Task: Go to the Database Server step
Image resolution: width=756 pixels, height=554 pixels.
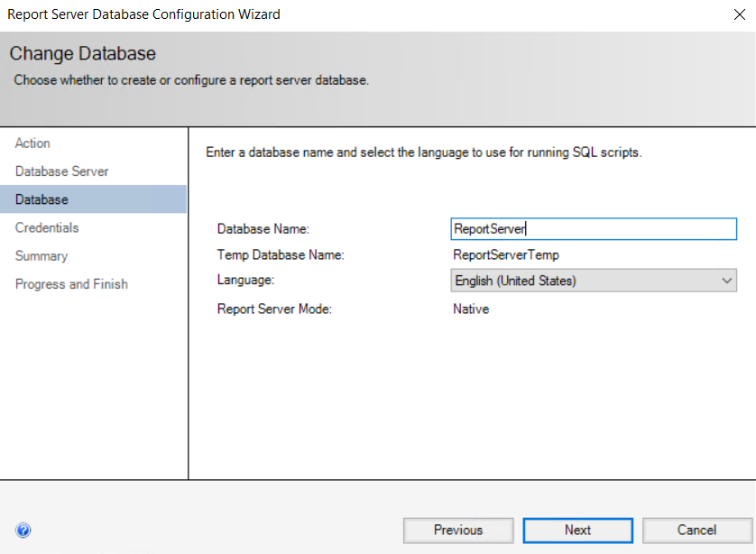Action: 62,171
